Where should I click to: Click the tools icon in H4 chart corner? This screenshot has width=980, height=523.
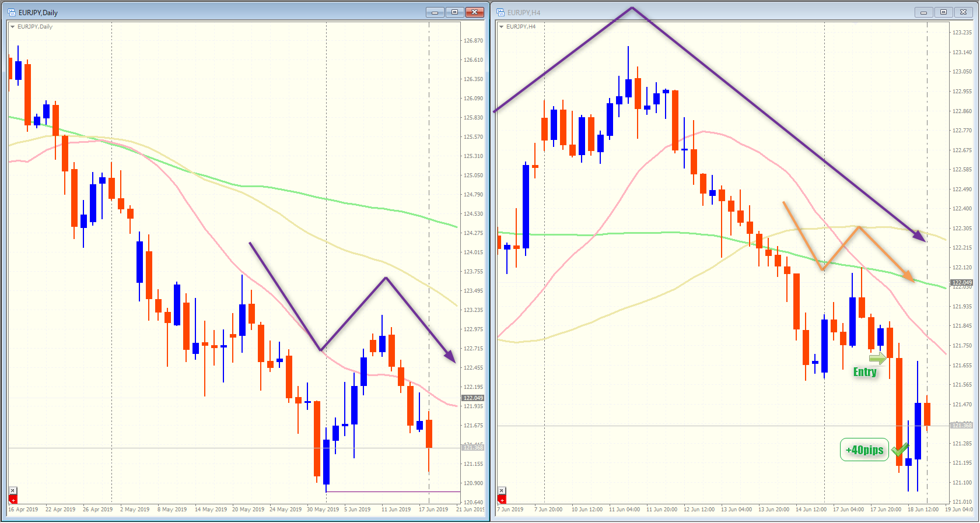502,491
